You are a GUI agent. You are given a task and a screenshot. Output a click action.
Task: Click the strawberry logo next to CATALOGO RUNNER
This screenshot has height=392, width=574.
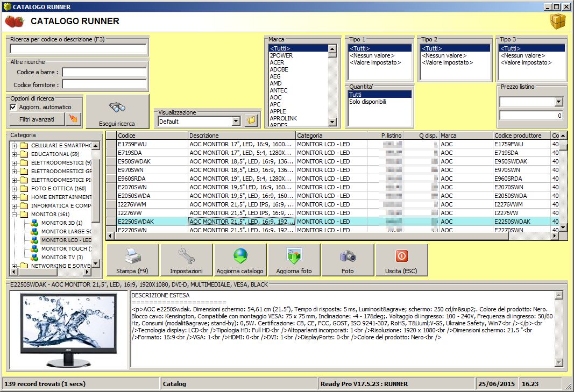(13, 22)
